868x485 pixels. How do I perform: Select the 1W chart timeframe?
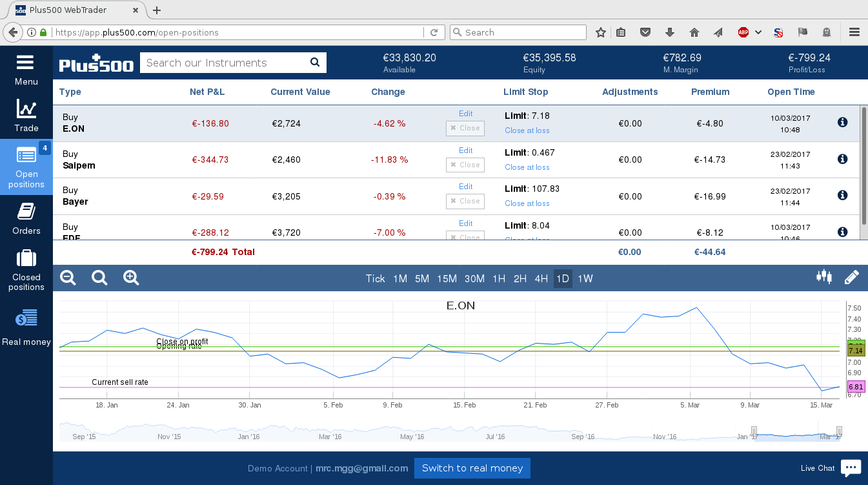[585, 279]
